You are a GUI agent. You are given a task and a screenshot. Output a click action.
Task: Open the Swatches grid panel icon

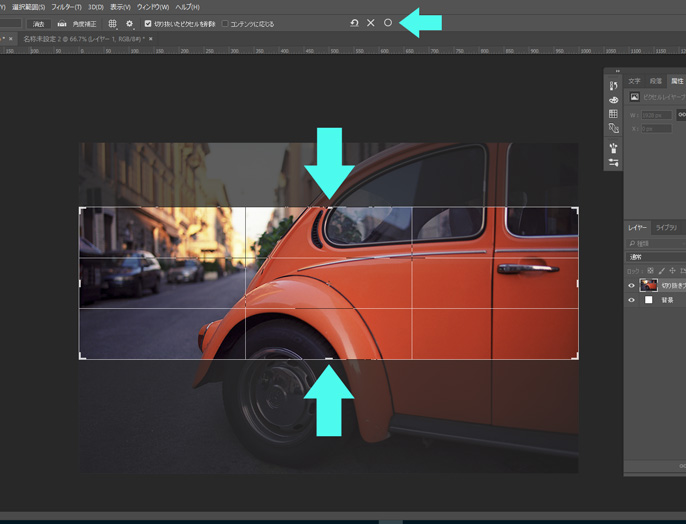(x=613, y=114)
